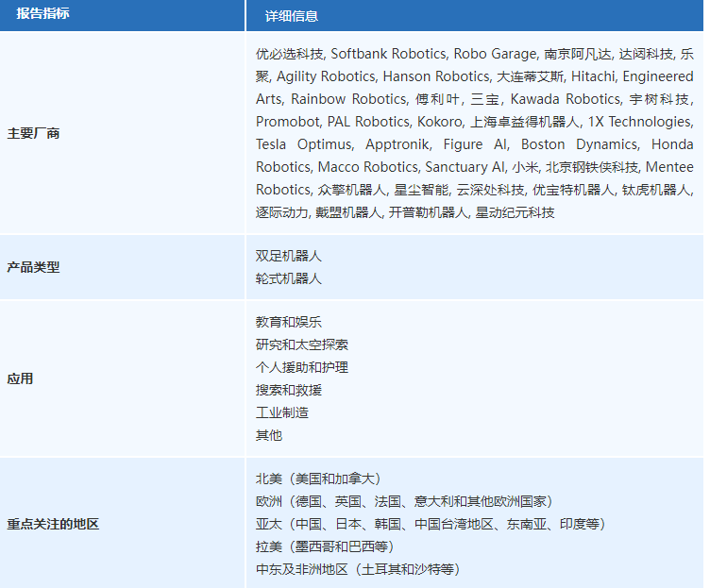Select the 重点关注的地区 row label

(53, 524)
